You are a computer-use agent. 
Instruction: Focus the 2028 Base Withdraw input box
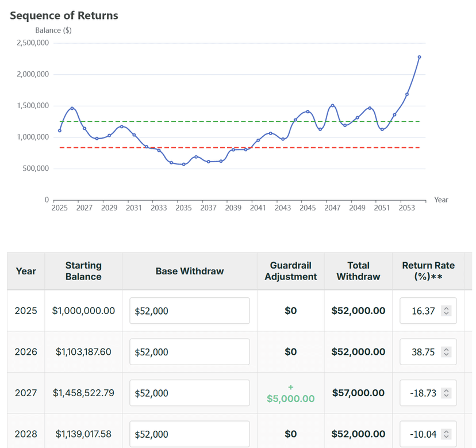[189, 434]
